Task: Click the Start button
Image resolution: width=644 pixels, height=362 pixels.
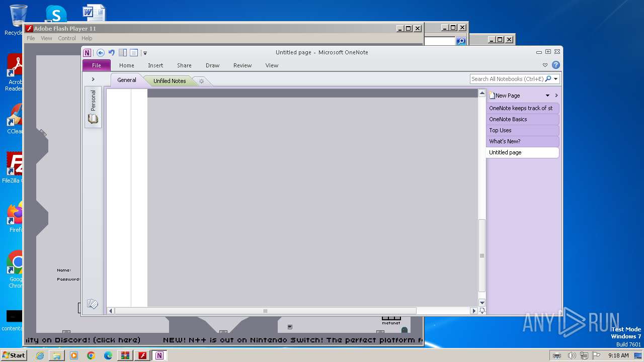Action: click(x=14, y=355)
